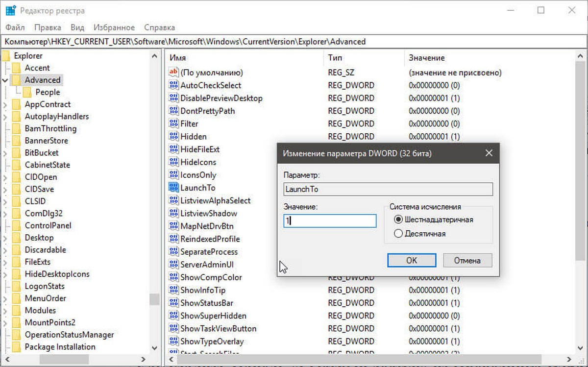This screenshot has height=367, width=588.
Task: Open the Файл menu
Action: [15, 27]
